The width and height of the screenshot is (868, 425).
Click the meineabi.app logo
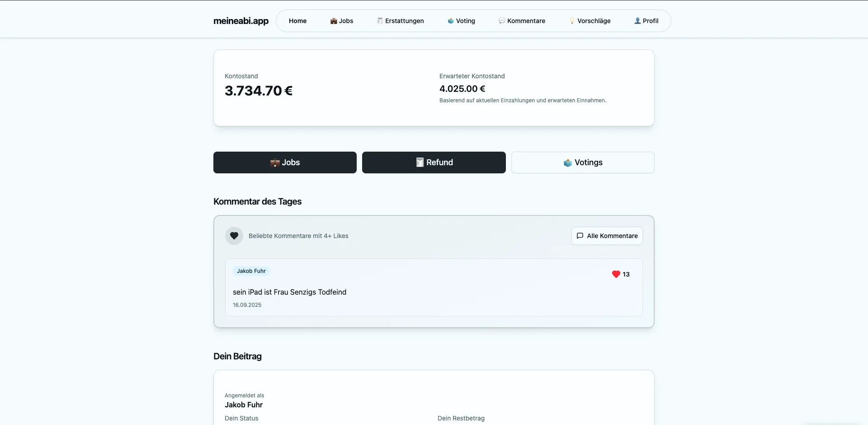click(241, 21)
